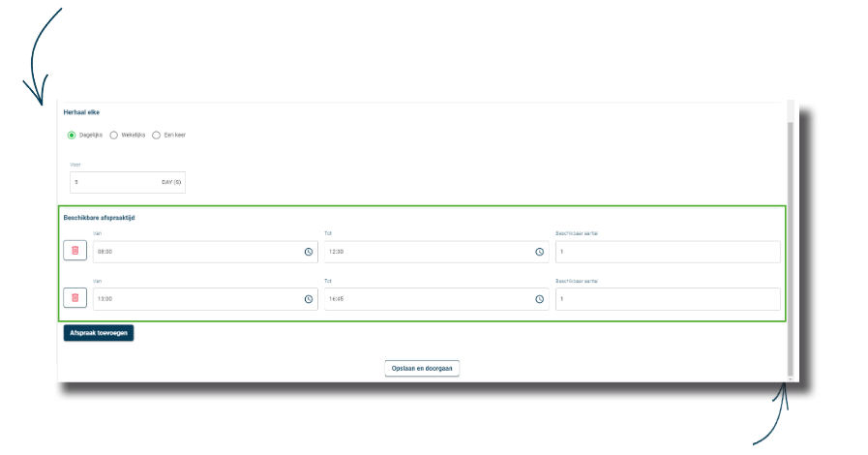Open clock picker for 16:45 end time
The image size is (868, 455).
[x=540, y=299]
